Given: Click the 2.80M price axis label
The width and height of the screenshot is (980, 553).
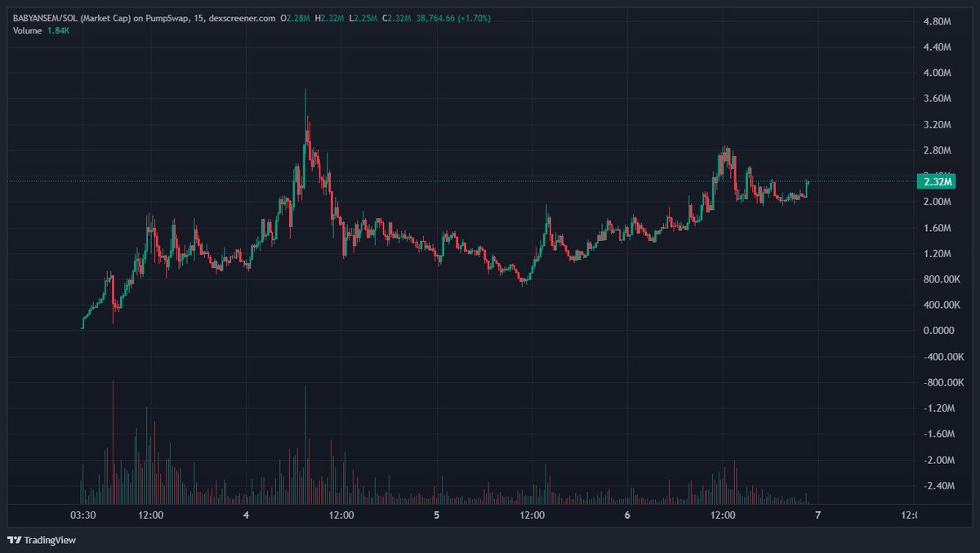Looking at the screenshot, I should click(x=938, y=150).
